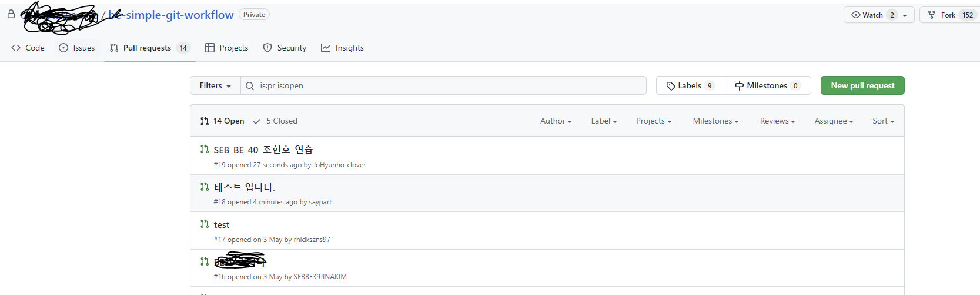Open the Labels 9 button
The height and width of the screenshot is (295, 980).
(x=691, y=85)
